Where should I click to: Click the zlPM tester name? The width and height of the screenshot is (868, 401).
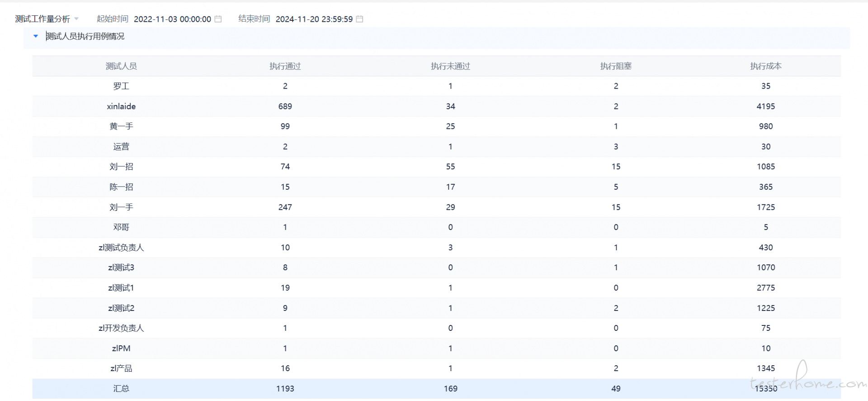[121, 348]
